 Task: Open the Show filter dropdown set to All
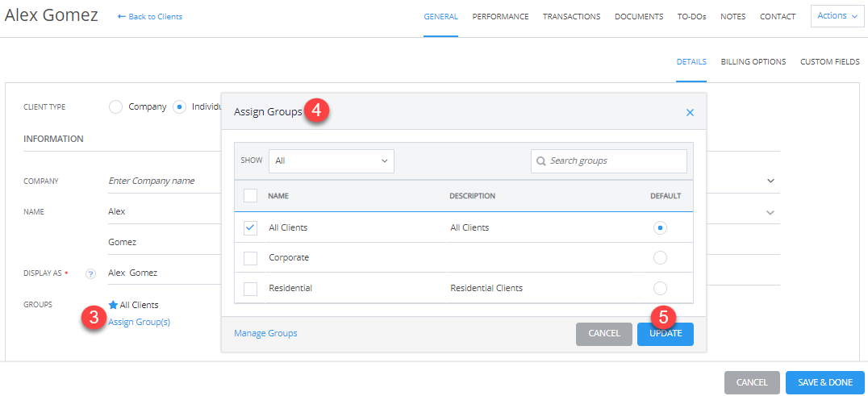[x=332, y=161]
